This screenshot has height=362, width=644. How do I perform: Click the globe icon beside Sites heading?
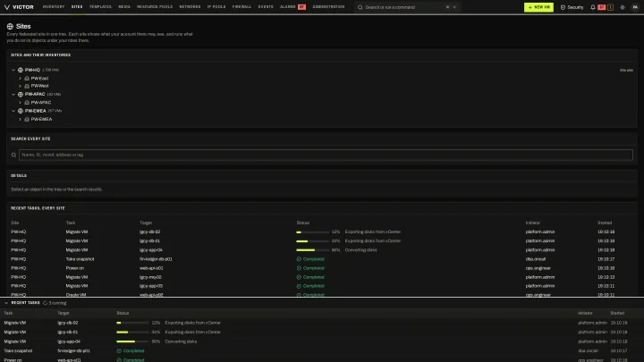[10, 26]
